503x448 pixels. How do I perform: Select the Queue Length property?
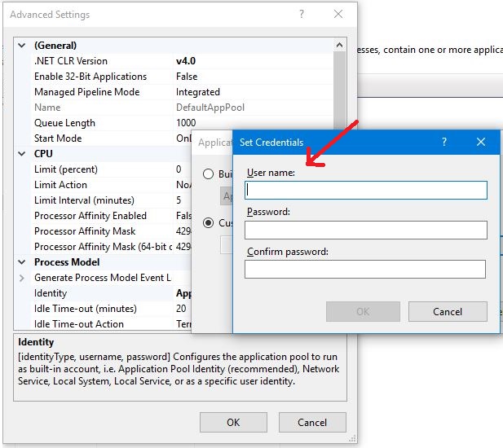64,123
